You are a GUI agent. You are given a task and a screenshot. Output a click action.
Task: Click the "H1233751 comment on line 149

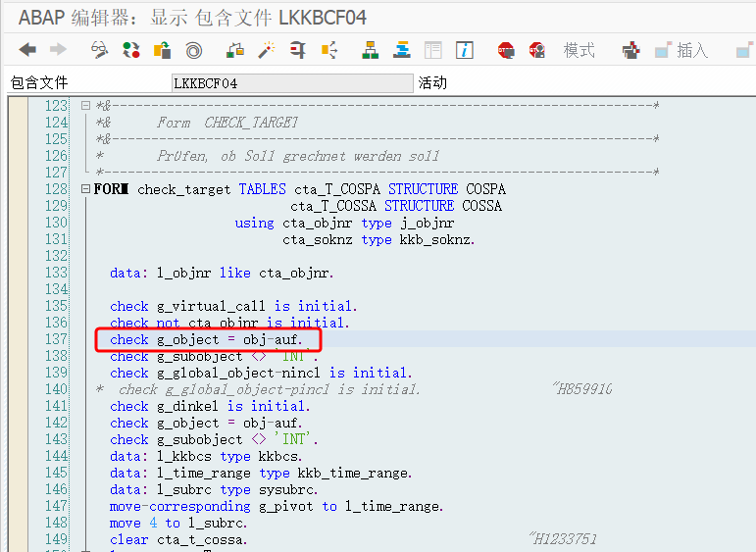point(563,538)
